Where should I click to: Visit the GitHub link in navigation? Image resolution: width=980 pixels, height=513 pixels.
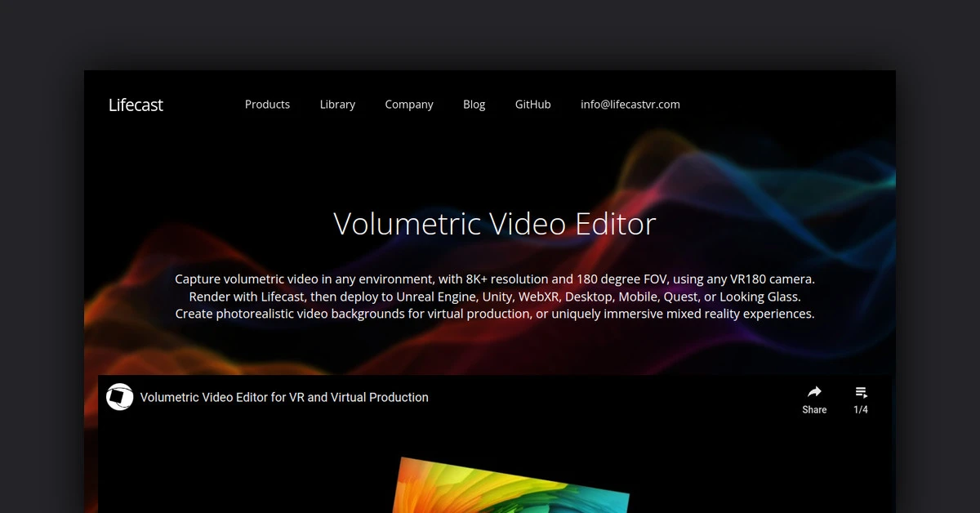[x=532, y=105]
